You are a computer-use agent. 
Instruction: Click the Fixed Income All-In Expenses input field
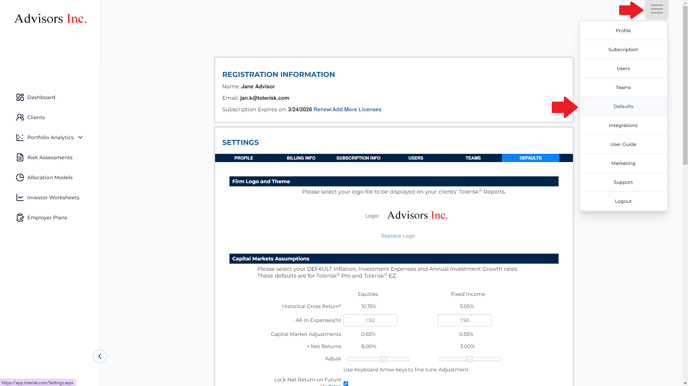pos(465,320)
